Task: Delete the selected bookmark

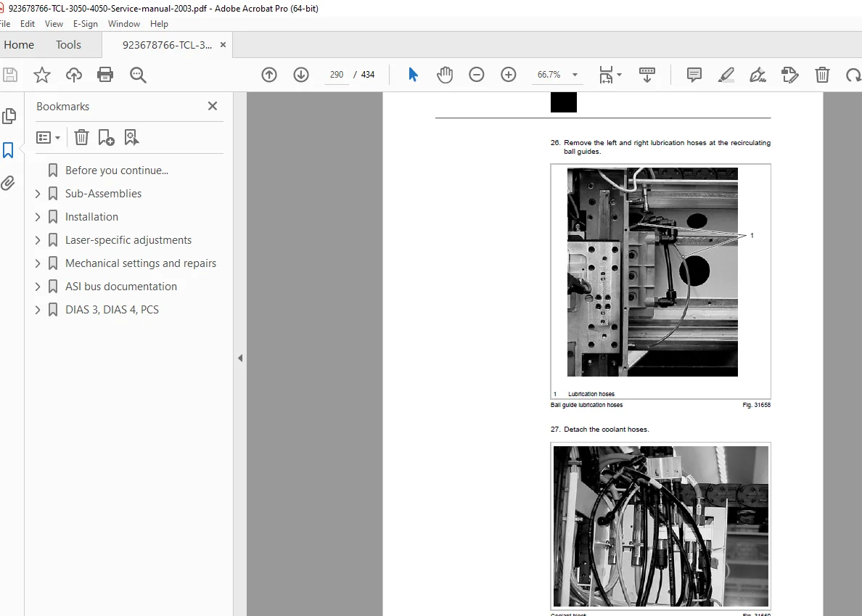Action: click(81, 137)
